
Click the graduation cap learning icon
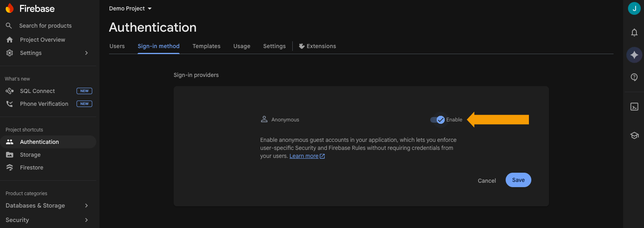pyautogui.click(x=634, y=135)
